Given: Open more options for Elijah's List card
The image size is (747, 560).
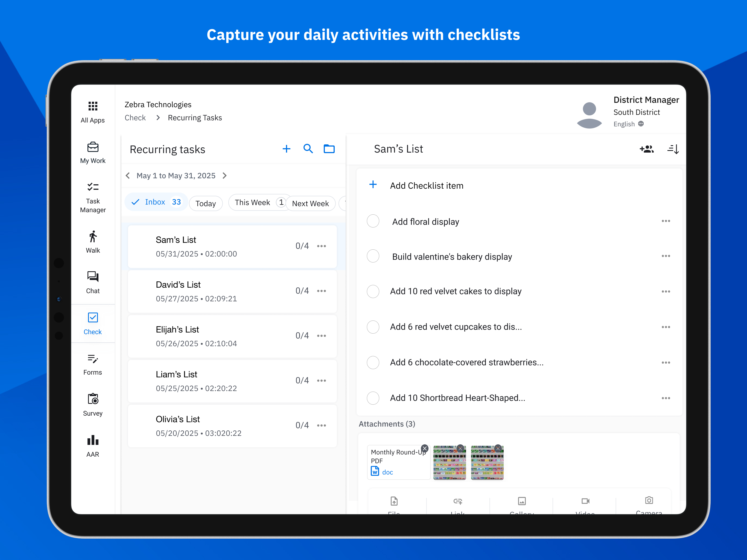Looking at the screenshot, I should point(322,336).
